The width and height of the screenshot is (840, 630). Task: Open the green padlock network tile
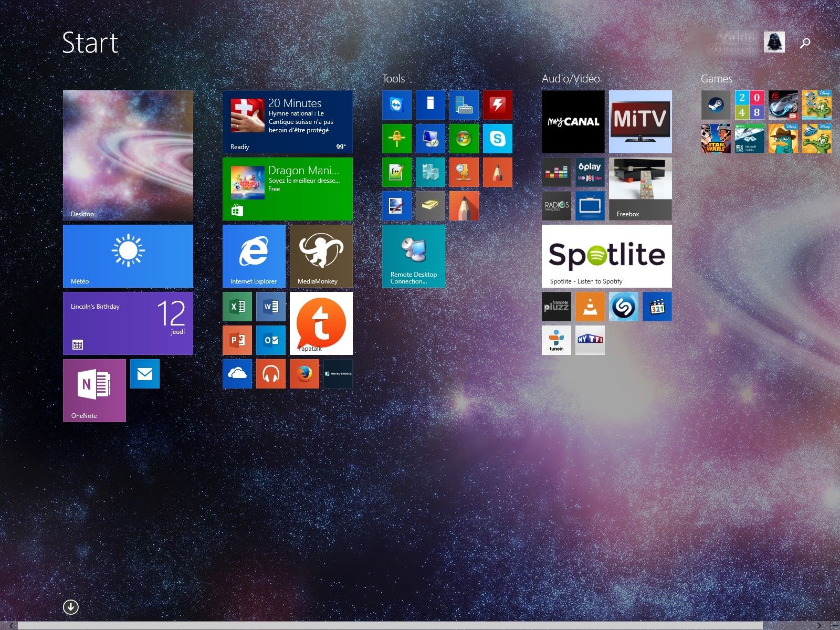[x=397, y=139]
